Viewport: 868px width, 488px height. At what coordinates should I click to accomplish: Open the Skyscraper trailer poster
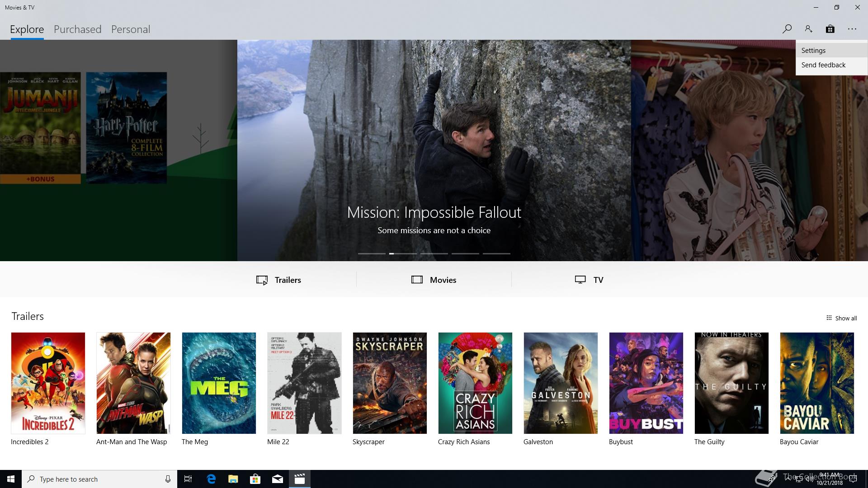(x=390, y=383)
